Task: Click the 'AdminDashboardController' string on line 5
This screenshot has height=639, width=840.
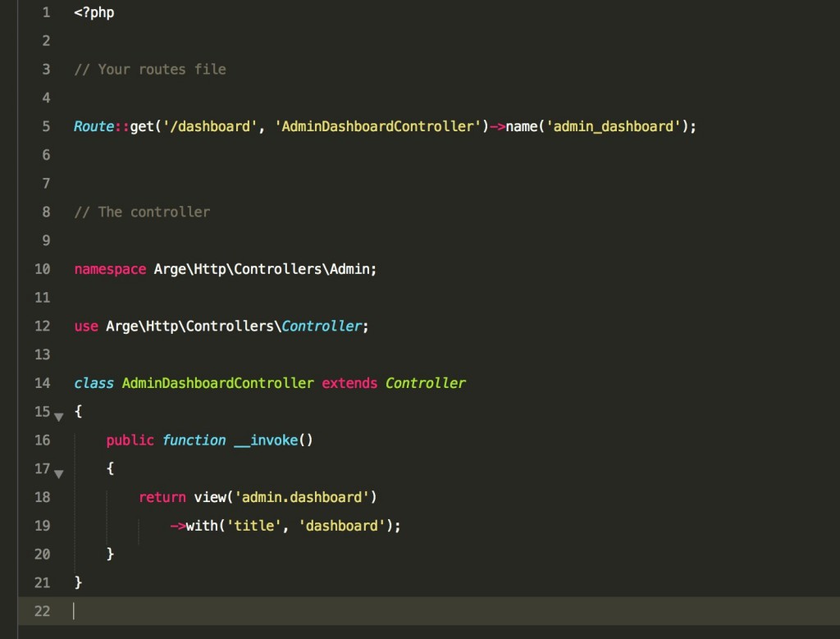Action: [x=377, y=126]
